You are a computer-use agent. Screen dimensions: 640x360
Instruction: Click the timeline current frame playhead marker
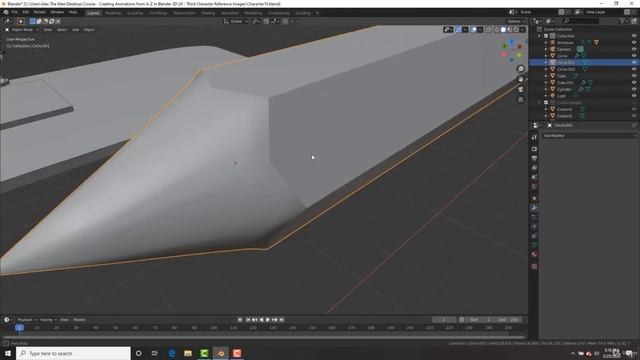pos(19,327)
